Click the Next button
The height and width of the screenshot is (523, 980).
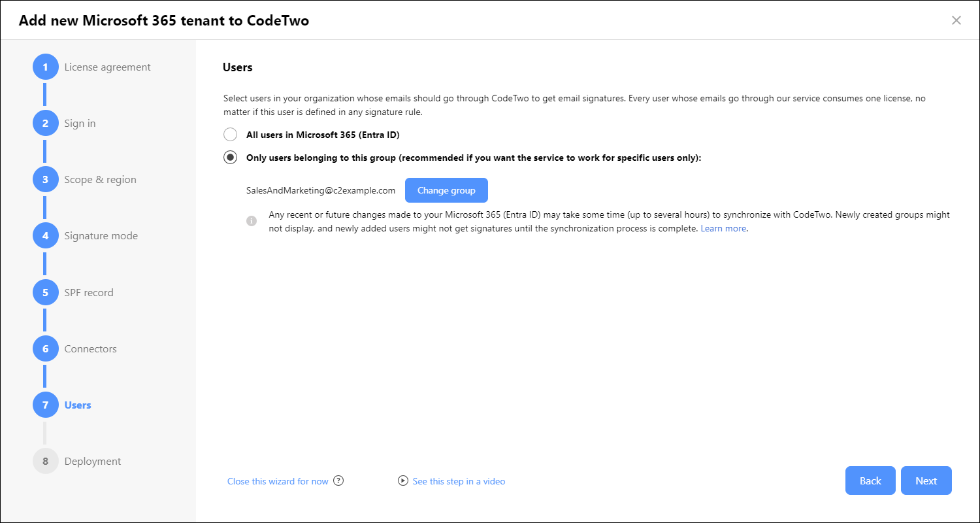click(926, 481)
